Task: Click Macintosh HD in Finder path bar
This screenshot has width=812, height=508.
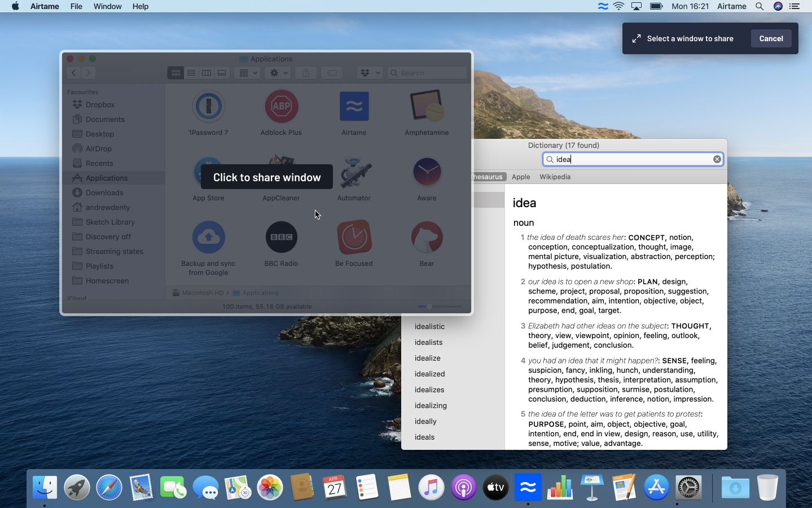Action: [198, 293]
